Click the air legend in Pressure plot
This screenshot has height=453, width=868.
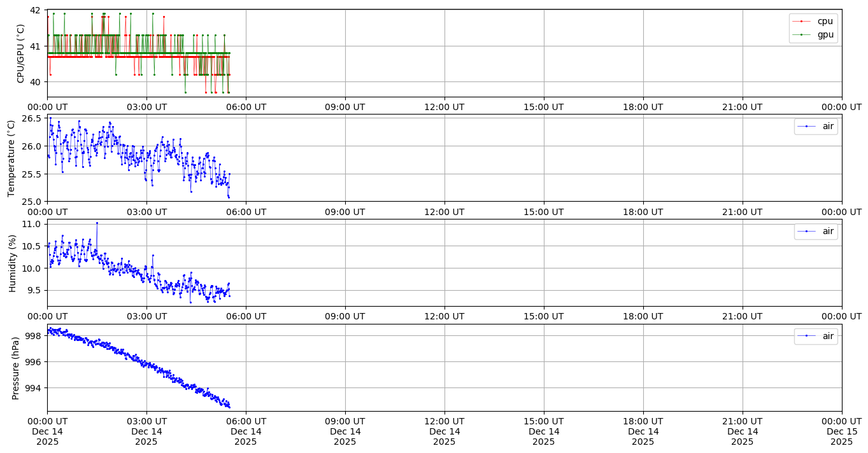(828, 336)
